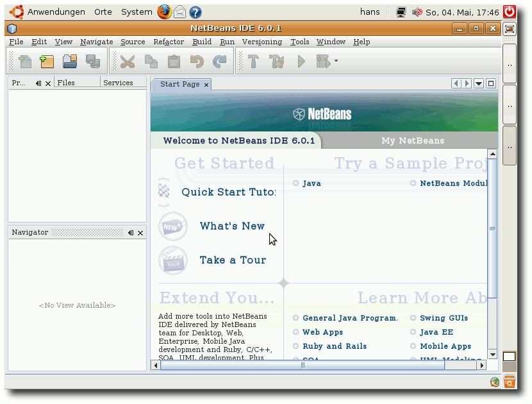Close the Navigator panel

[x=140, y=233]
